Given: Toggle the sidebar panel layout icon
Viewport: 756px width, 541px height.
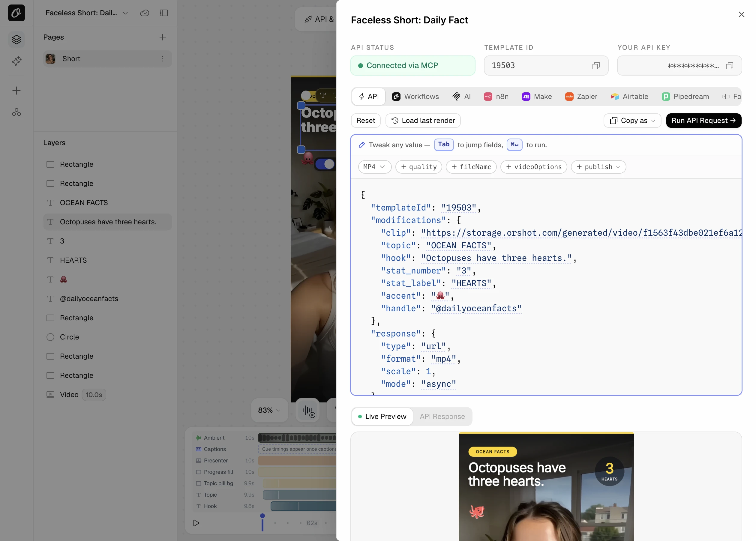Looking at the screenshot, I should [x=163, y=13].
